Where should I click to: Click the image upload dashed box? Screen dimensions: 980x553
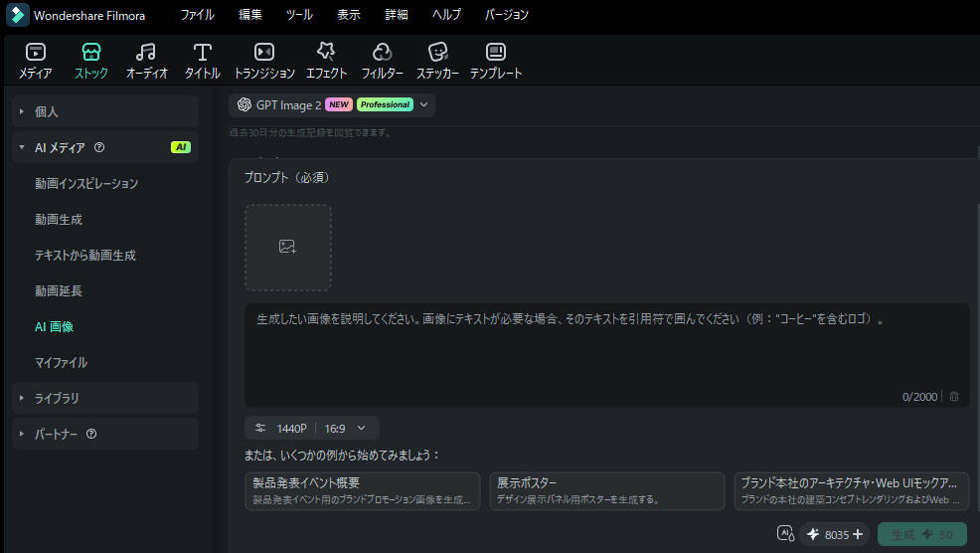pyautogui.click(x=288, y=247)
